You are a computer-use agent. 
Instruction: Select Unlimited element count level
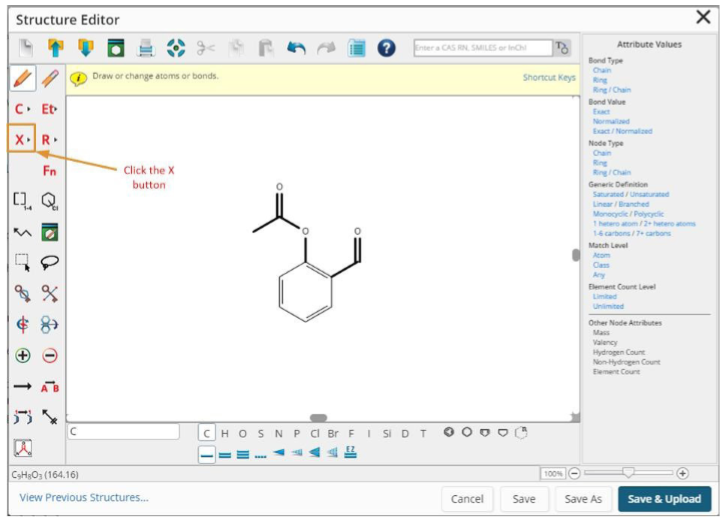(x=608, y=306)
